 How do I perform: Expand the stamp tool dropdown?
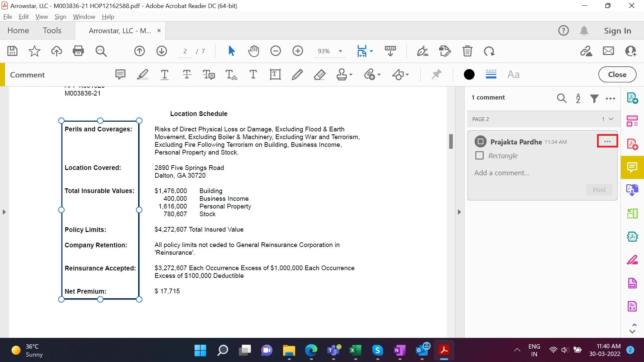tap(351, 74)
